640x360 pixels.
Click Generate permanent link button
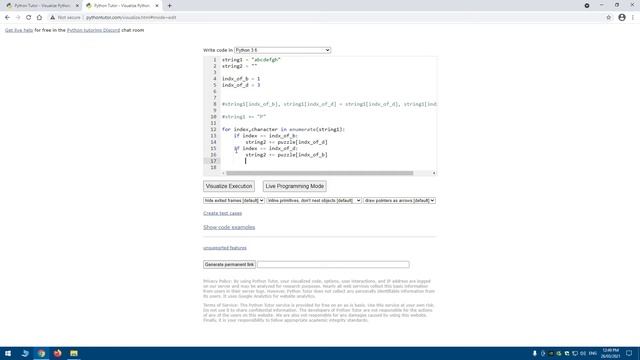coord(229,264)
